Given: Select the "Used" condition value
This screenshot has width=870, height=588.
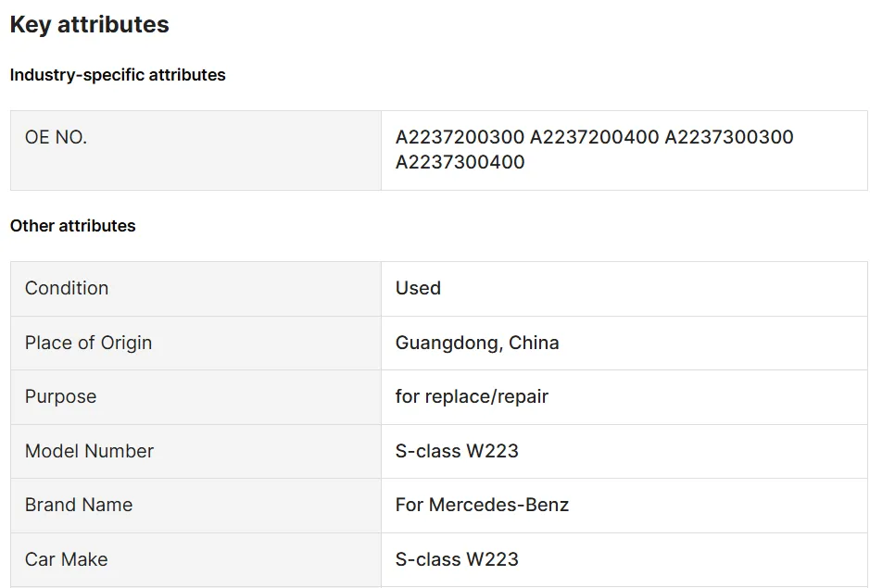Looking at the screenshot, I should pyautogui.click(x=418, y=288).
